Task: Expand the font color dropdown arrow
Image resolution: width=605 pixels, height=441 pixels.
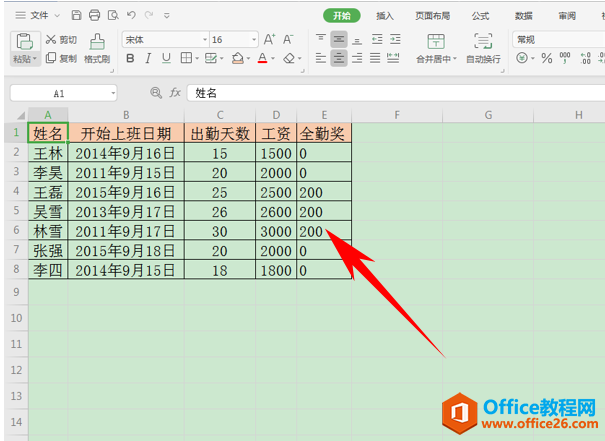Action: tap(273, 59)
